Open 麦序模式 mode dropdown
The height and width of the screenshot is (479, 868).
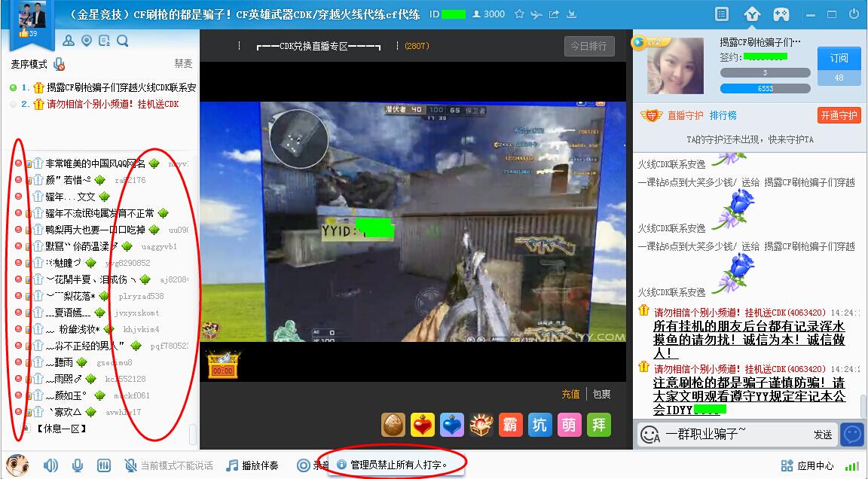29,64
